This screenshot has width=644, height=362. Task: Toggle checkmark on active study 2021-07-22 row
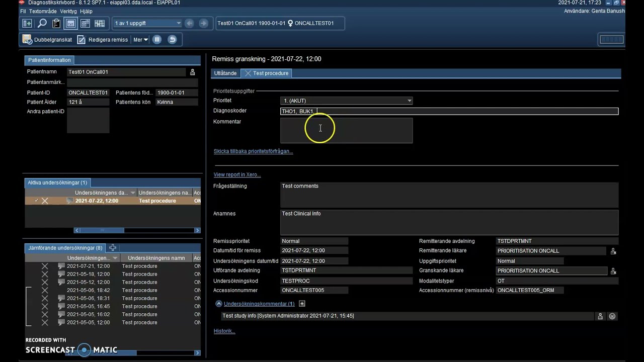click(x=36, y=201)
